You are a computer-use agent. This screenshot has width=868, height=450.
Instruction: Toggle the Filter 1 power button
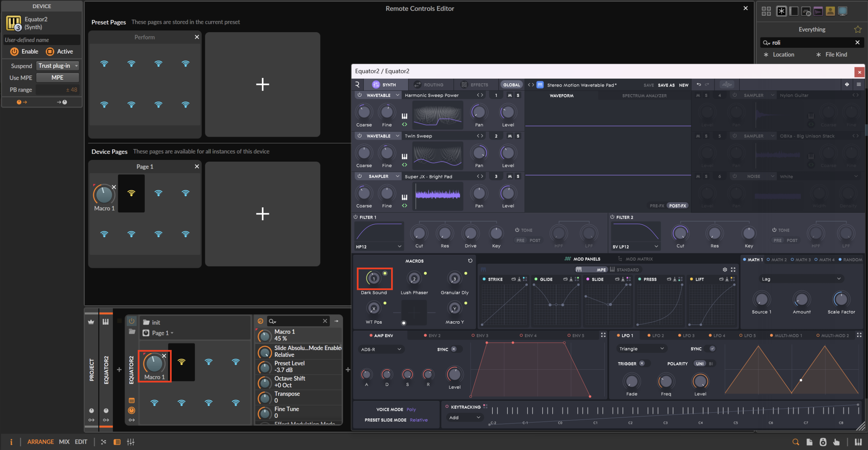click(x=355, y=217)
